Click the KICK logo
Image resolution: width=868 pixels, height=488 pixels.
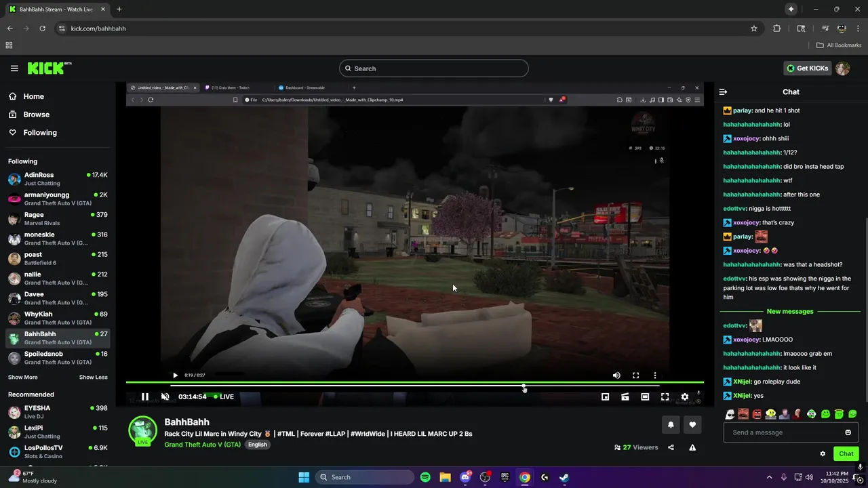(49, 68)
